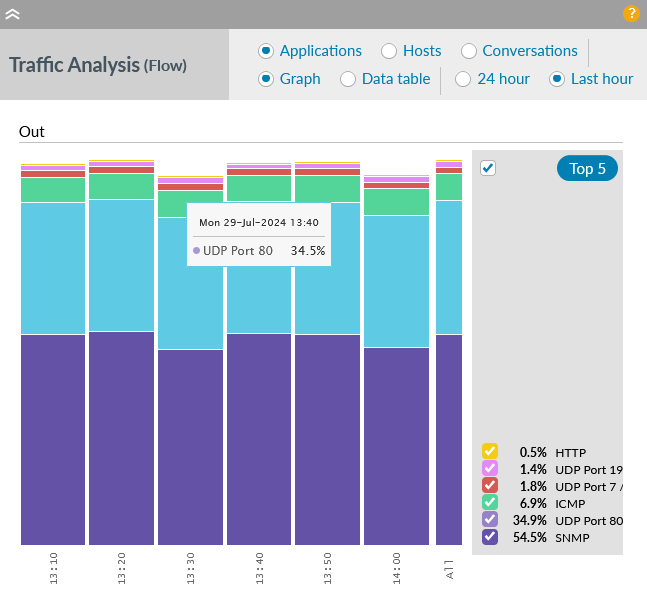Toggle the UDP Port 19 series checkbox

click(x=490, y=468)
